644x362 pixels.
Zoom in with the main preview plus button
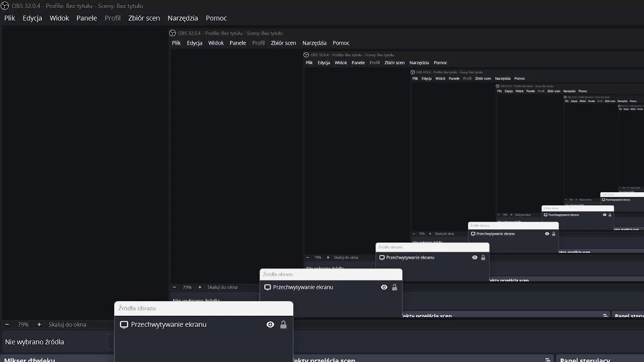39,324
